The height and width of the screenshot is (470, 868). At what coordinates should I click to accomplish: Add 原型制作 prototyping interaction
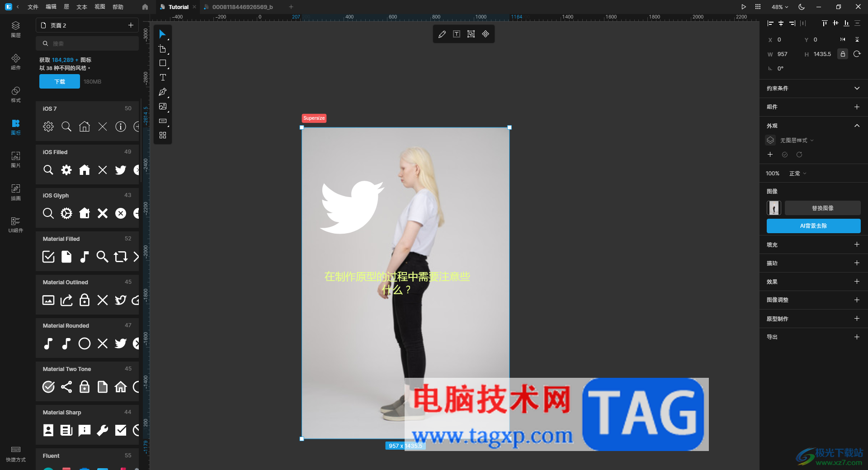857,319
